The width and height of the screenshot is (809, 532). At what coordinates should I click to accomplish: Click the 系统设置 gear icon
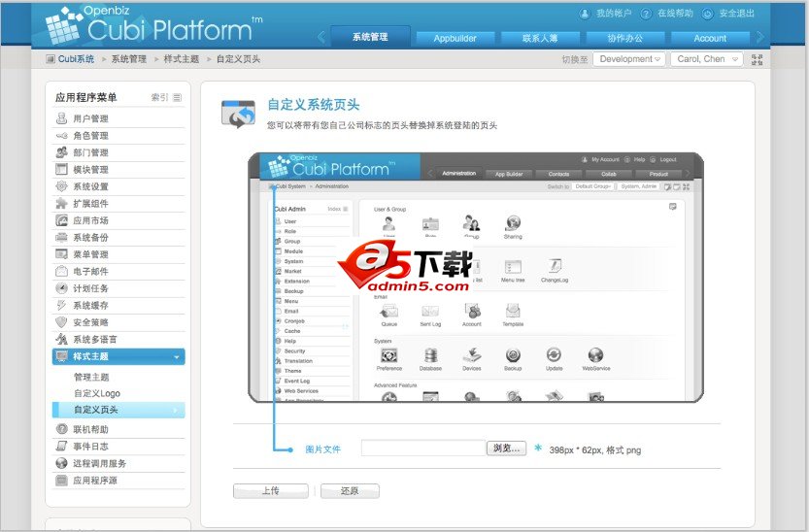61,186
